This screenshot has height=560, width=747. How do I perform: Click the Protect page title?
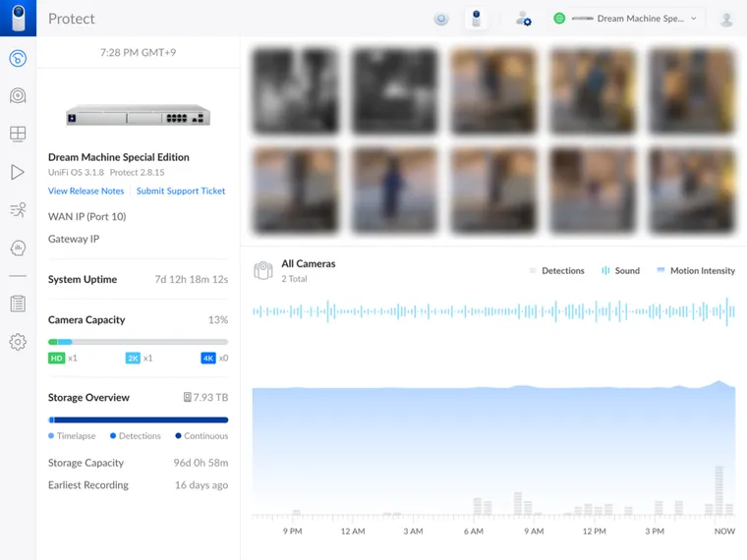point(72,19)
